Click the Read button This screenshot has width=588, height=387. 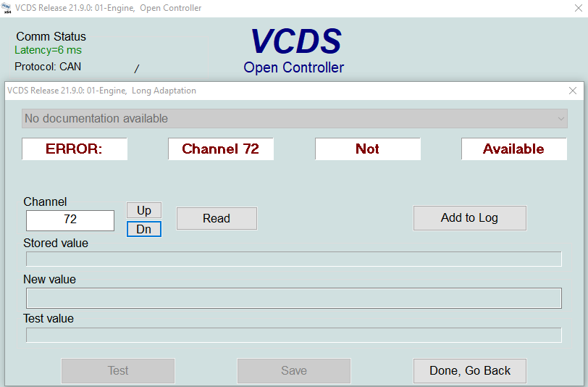click(x=217, y=218)
